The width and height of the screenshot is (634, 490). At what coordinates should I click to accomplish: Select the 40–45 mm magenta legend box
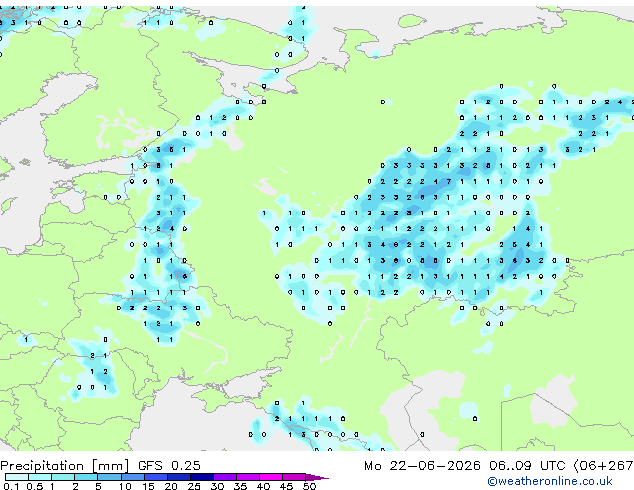tap(271, 477)
